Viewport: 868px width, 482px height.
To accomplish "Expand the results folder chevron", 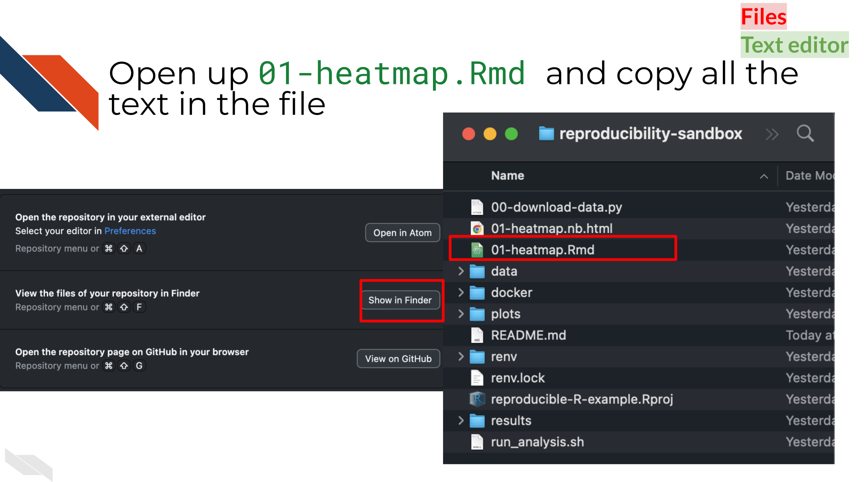I will (x=461, y=421).
